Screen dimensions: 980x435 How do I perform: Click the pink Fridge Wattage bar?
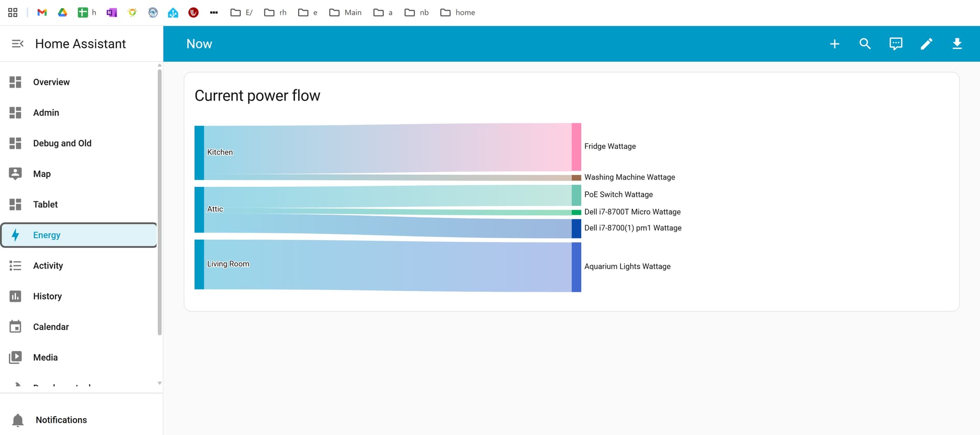(576, 147)
